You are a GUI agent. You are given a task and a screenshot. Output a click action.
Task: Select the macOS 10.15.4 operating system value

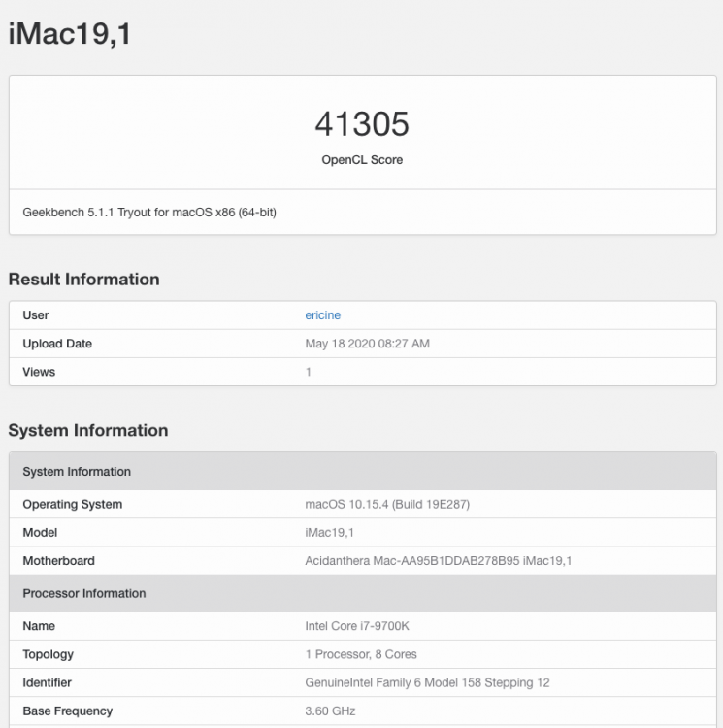387,504
